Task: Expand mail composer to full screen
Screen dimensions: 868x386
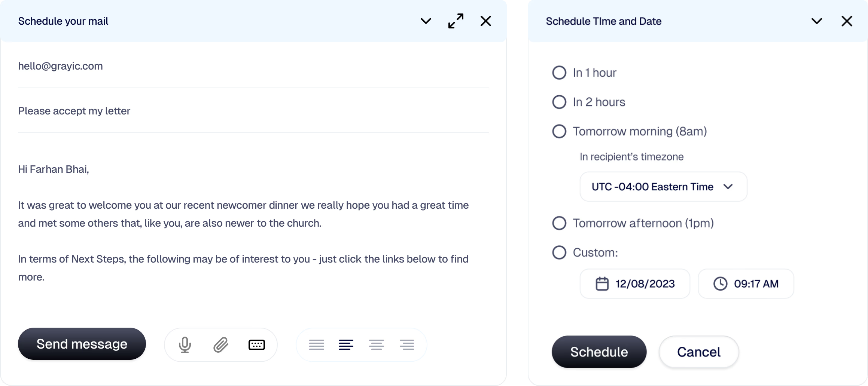Action: coord(456,21)
